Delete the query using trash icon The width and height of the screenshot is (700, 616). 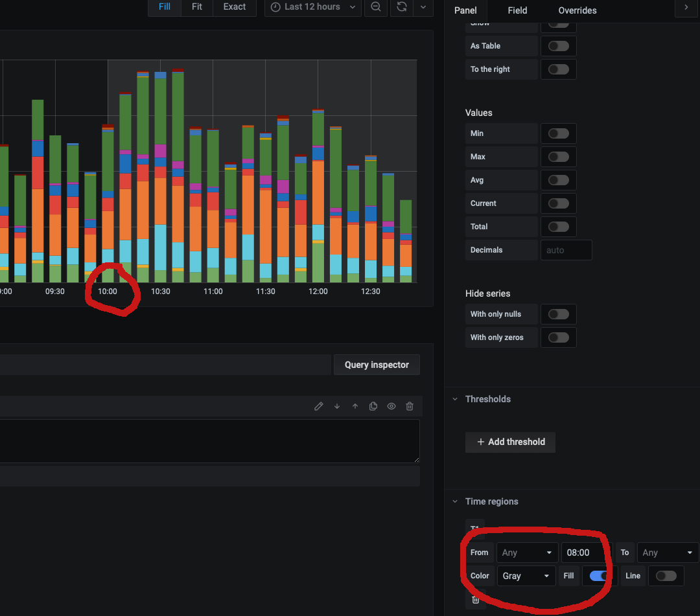[x=410, y=405]
